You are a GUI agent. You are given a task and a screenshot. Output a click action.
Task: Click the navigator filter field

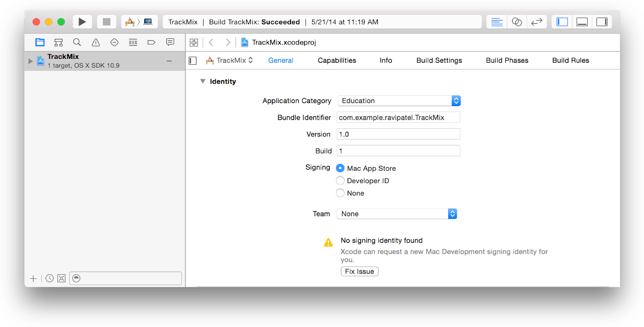(126, 278)
